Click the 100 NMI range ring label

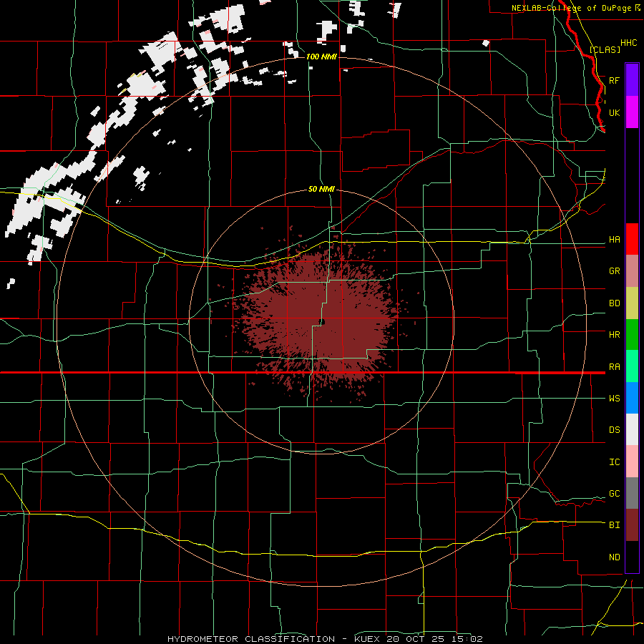(x=321, y=57)
